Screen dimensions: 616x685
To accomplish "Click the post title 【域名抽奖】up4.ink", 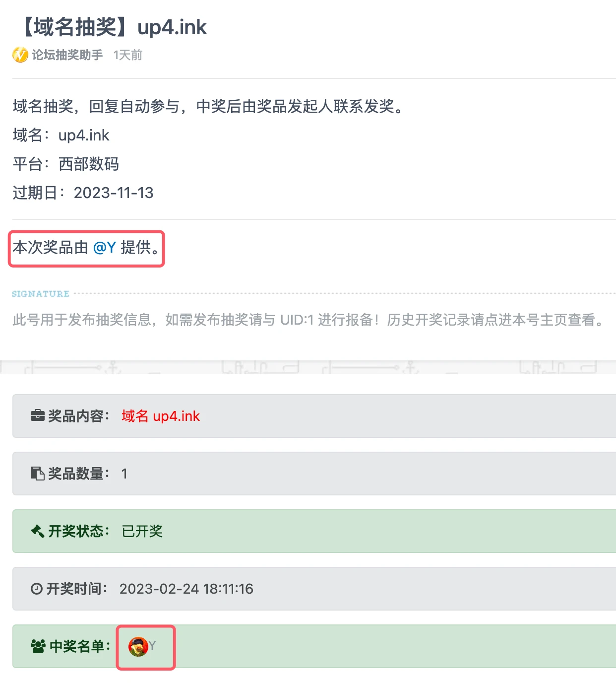I will tap(113, 27).
